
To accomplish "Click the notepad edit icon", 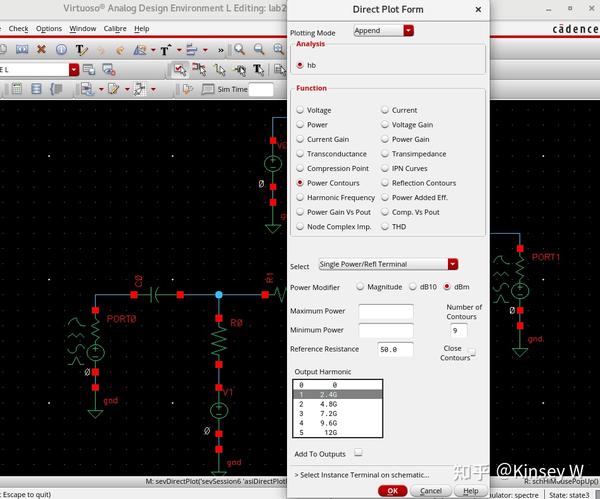I will (x=113, y=89).
